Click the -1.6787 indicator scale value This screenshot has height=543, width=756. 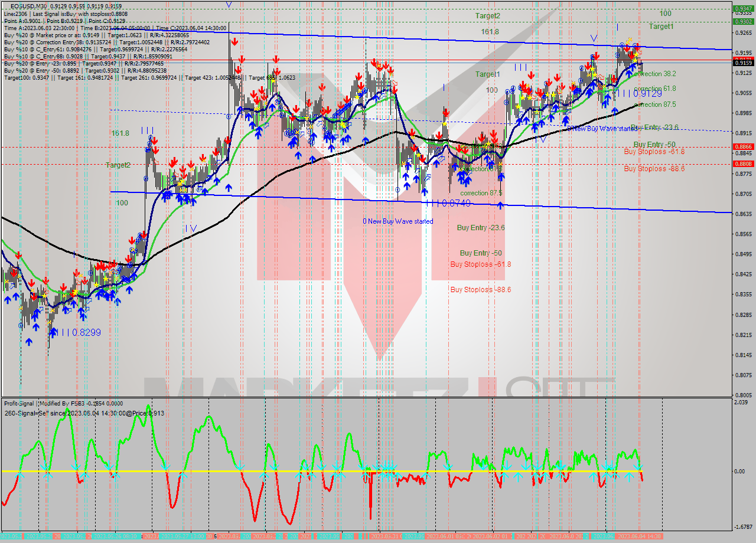click(744, 526)
